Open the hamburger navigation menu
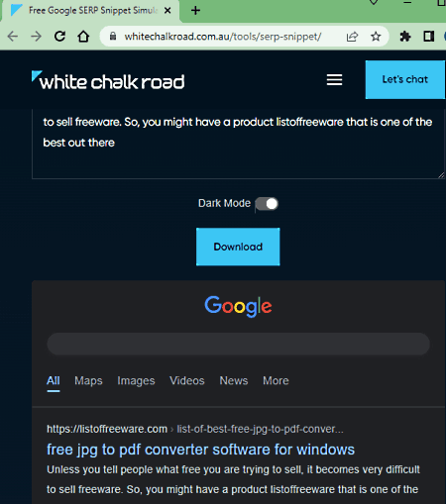 tap(334, 80)
